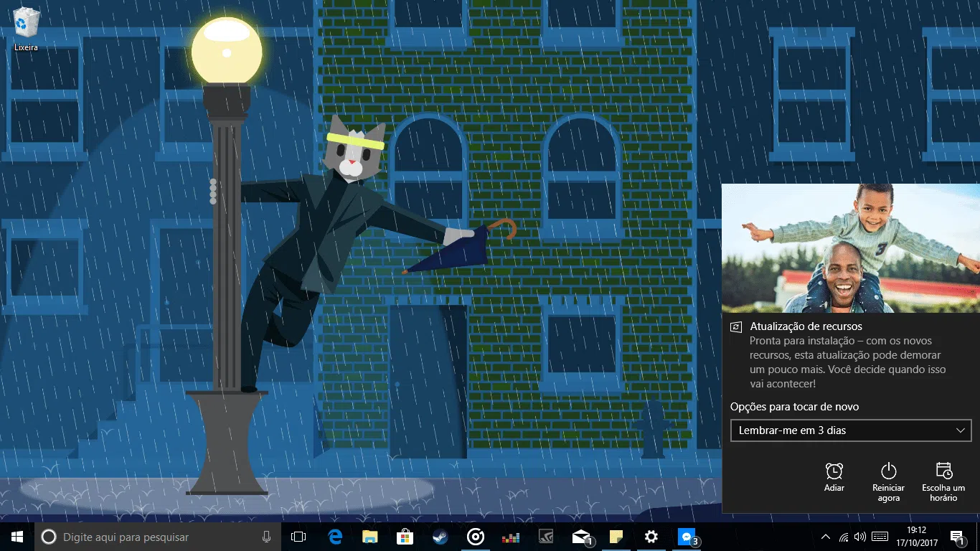Focus the 'Digite aqui para pesquisar' search box
Image resolution: width=980 pixels, height=551 pixels.
tap(157, 537)
